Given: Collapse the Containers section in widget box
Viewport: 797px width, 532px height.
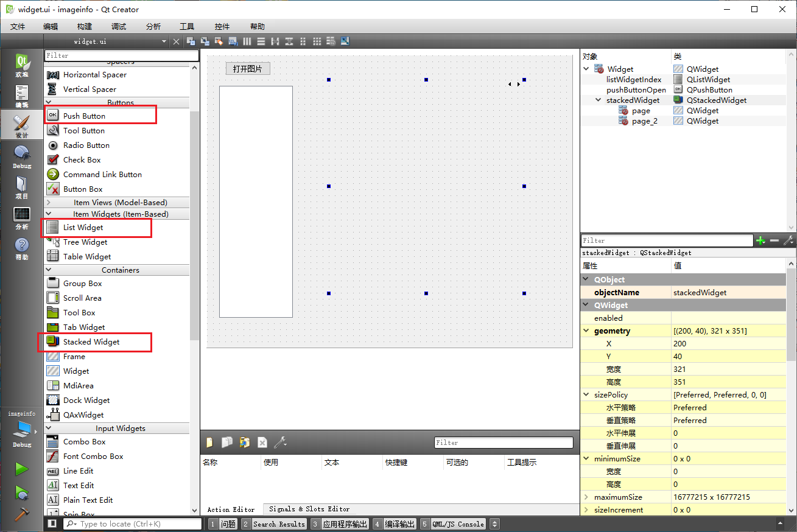Looking at the screenshot, I should point(117,270).
